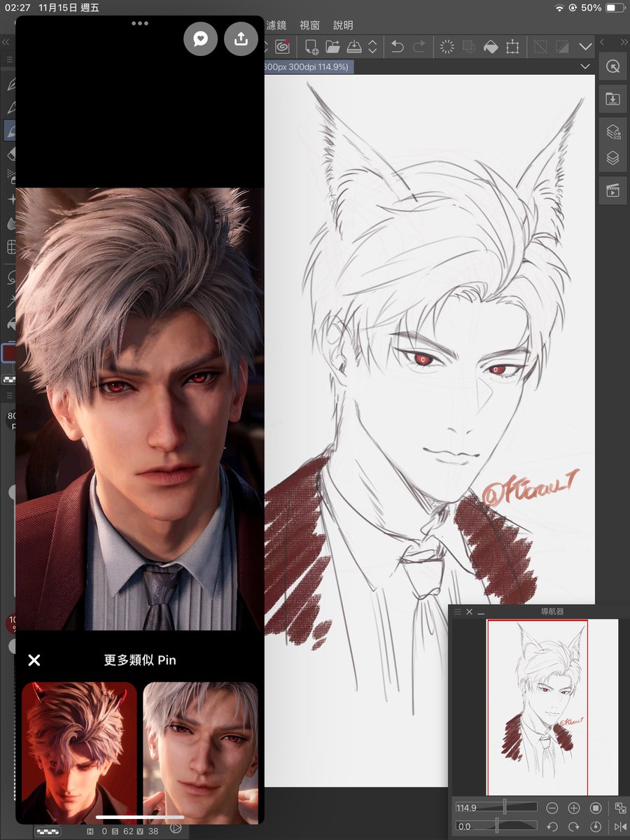The width and height of the screenshot is (630, 840).
Task: Reset zoom to 100% in Navigator
Action: tap(596, 808)
